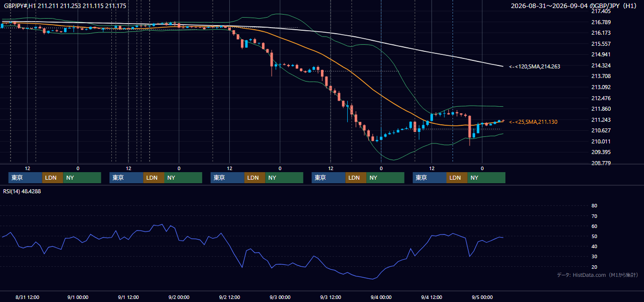The width and height of the screenshot is (644, 302).
Task: Click the 9/2 00:00 time axis label
Action: [x=179, y=297]
